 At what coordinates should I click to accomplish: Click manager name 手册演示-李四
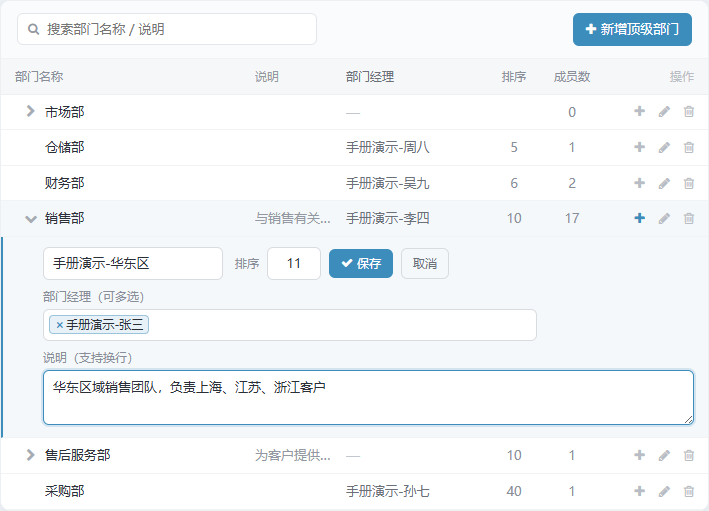tap(388, 218)
